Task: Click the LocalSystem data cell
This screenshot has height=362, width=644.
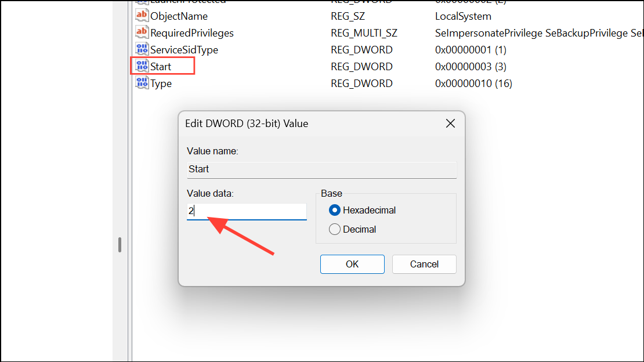Action: 463,16
